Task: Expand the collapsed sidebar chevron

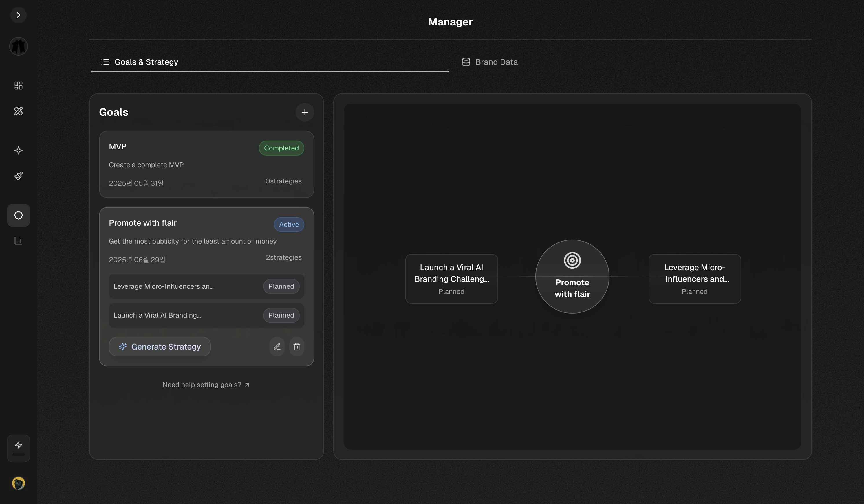Action: [x=19, y=15]
